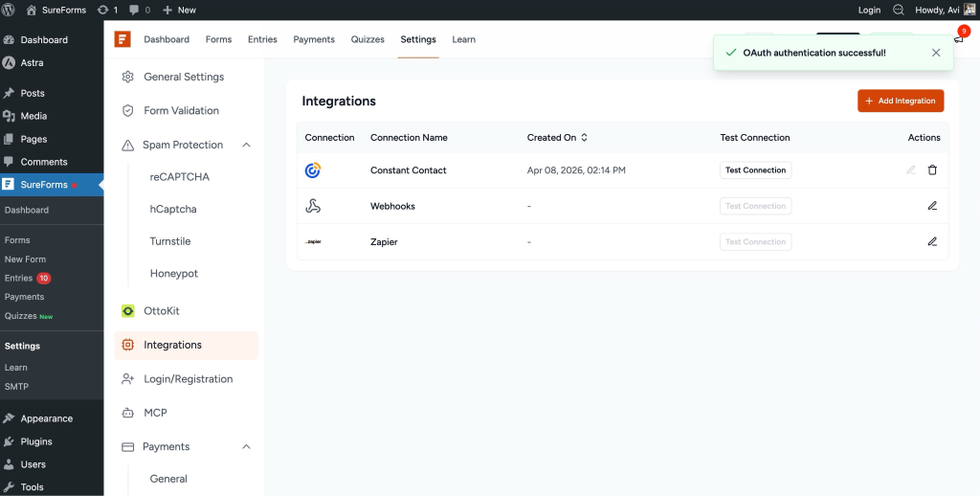
Task: Delete the Constant Contact integration
Action: 932,170
